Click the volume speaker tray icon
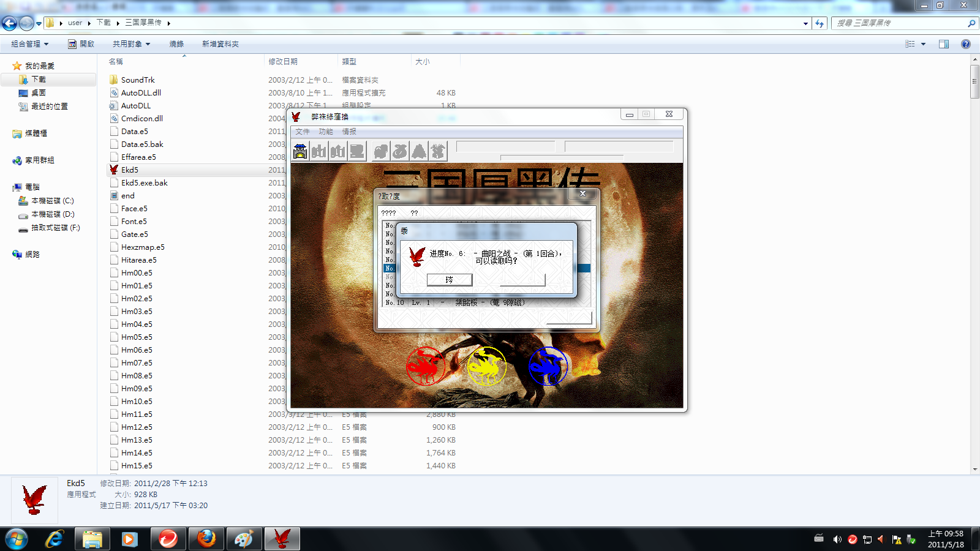The width and height of the screenshot is (980, 551). click(837, 539)
